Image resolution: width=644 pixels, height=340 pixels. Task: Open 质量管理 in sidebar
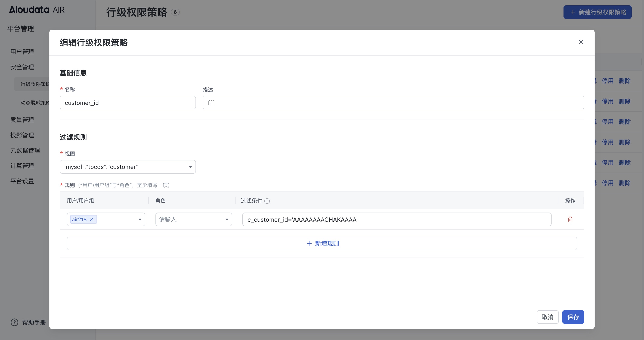point(22,120)
